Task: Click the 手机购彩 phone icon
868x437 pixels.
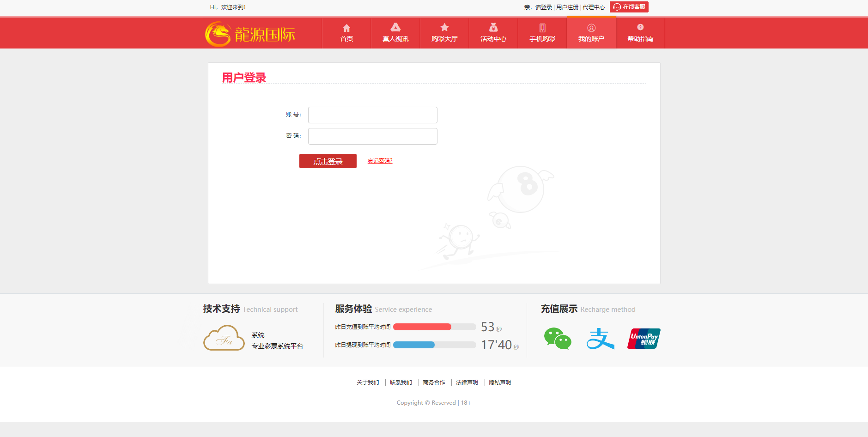Action: pyautogui.click(x=542, y=28)
